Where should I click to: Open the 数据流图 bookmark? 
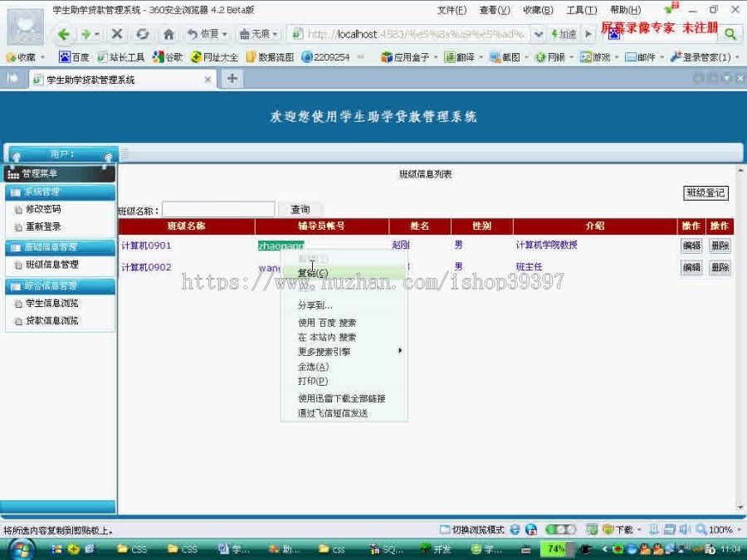click(270, 57)
